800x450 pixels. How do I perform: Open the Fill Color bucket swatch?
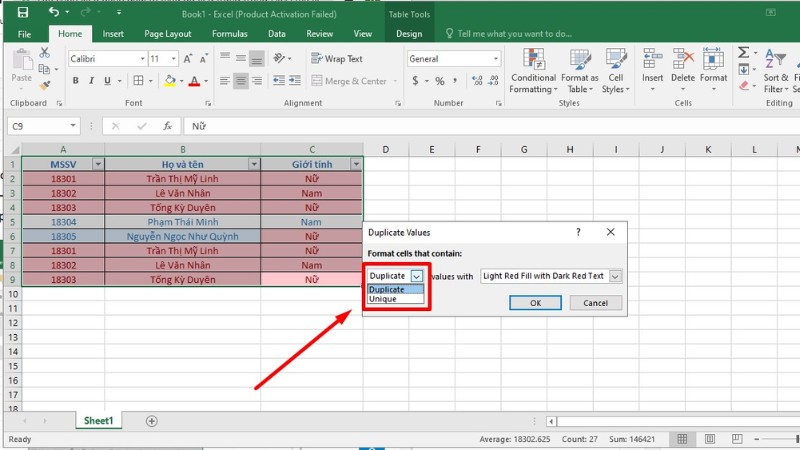tap(169, 81)
